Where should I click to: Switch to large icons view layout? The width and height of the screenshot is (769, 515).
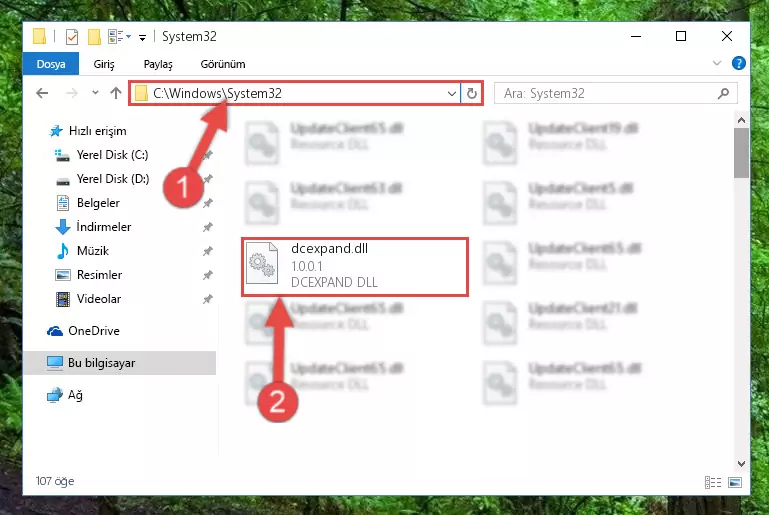point(735,483)
